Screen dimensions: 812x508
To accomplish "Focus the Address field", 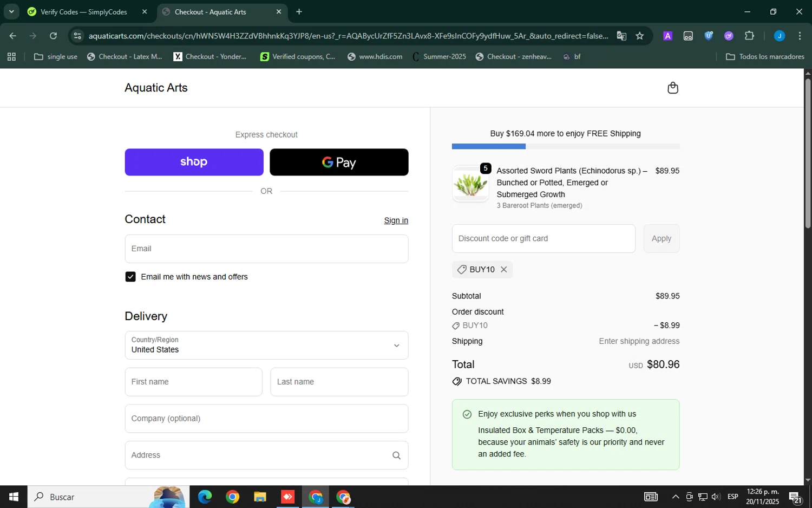I will click(266, 455).
